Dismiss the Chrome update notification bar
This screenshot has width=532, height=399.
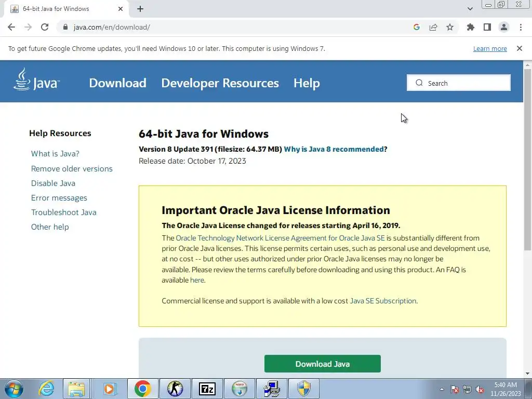coord(520,48)
